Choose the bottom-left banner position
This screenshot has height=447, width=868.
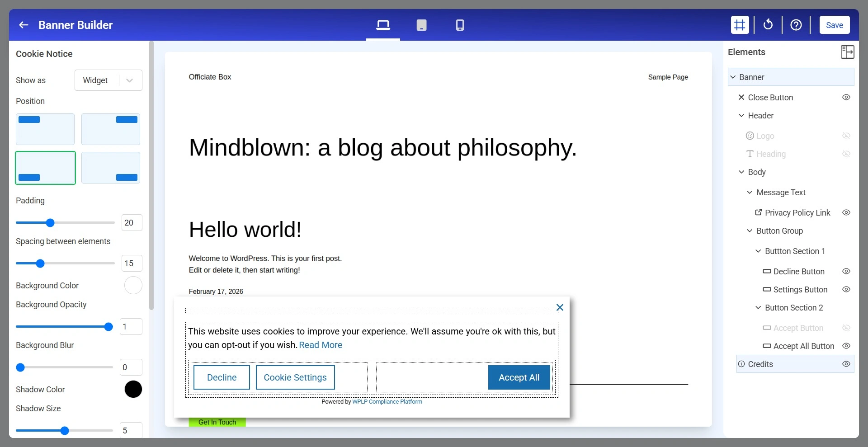45,168
